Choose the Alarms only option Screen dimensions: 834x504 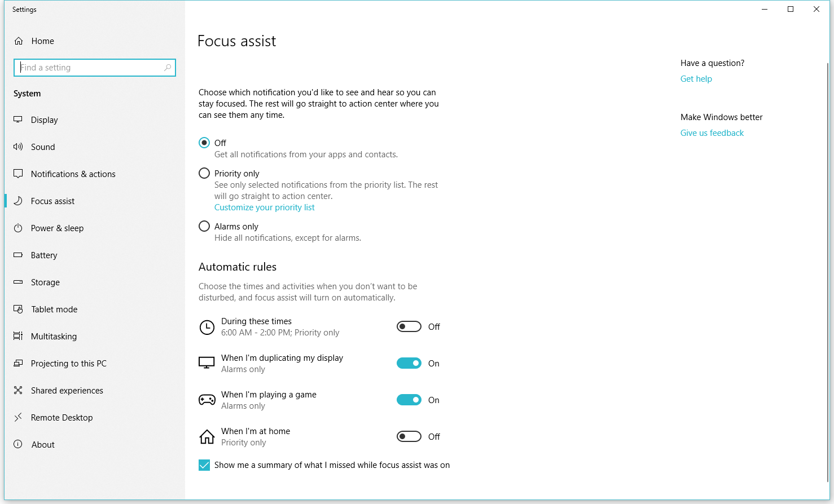click(x=204, y=227)
